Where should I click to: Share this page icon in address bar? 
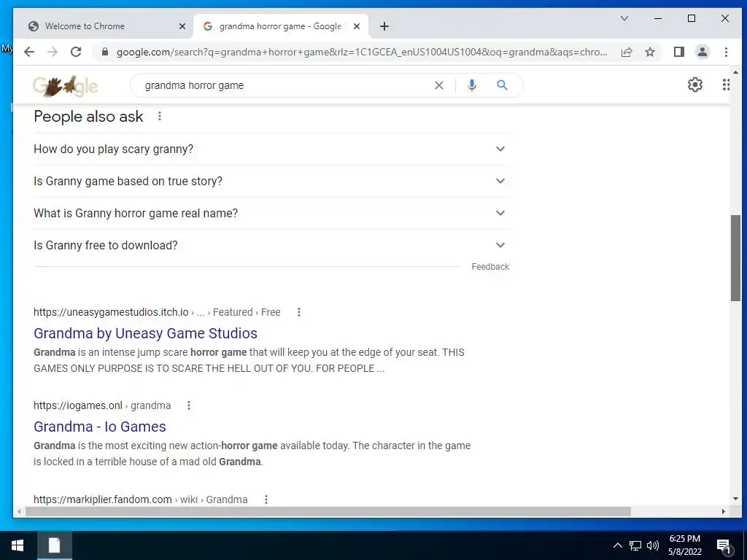pyautogui.click(x=627, y=52)
